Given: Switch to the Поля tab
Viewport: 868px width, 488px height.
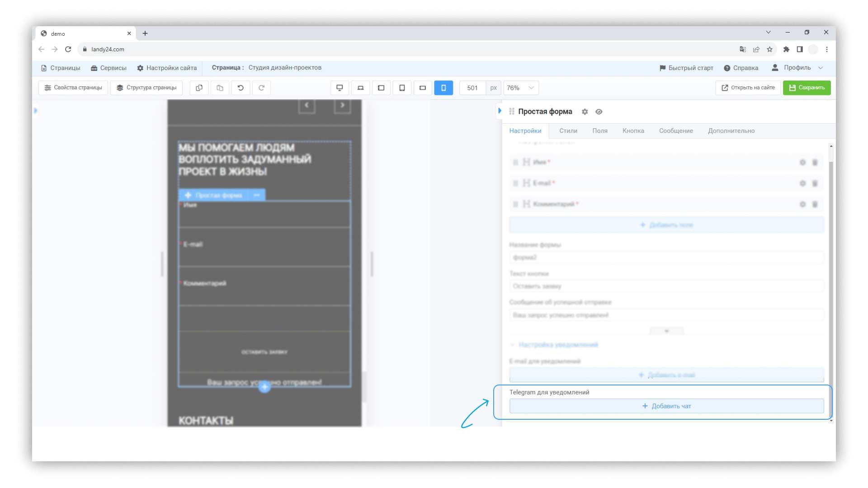Looking at the screenshot, I should point(600,131).
